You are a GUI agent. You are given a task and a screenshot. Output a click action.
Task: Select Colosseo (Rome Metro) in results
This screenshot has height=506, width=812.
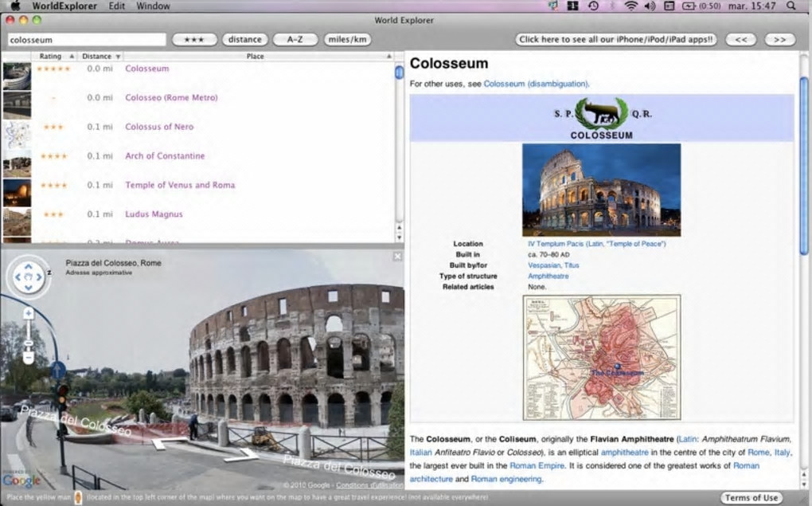coord(171,97)
